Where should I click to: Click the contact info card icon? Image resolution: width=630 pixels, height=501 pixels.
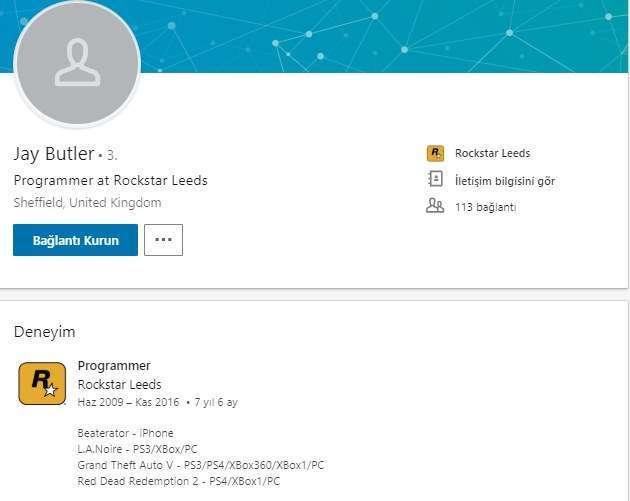pyautogui.click(x=435, y=179)
